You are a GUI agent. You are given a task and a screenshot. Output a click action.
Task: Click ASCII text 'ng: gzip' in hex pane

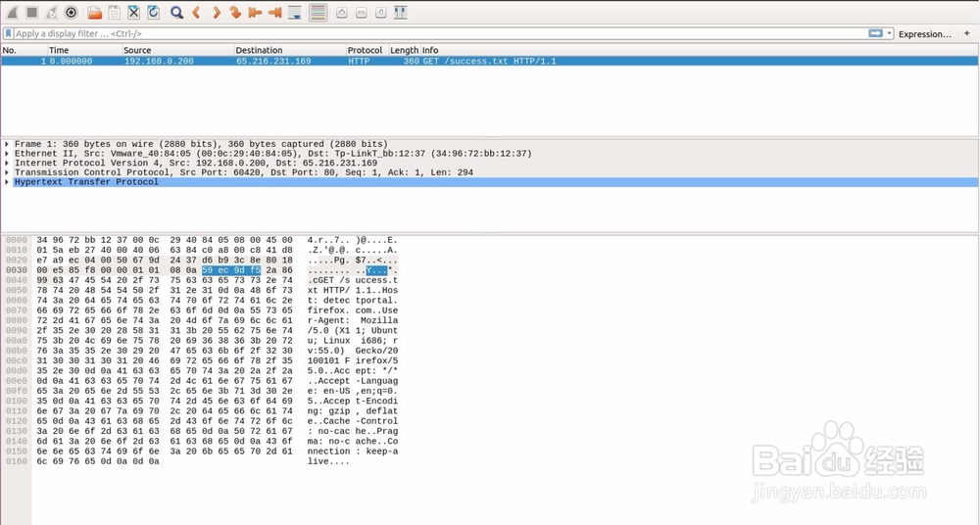327,411
